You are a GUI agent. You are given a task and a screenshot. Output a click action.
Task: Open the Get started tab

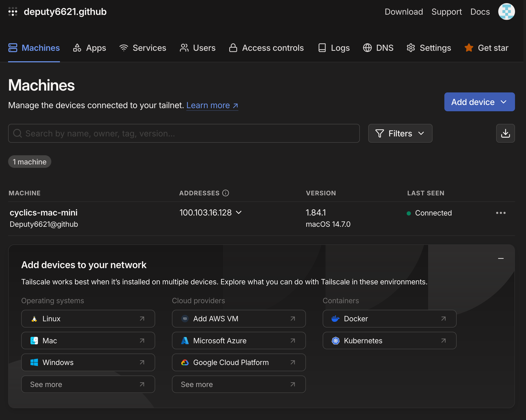click(486, 48)
